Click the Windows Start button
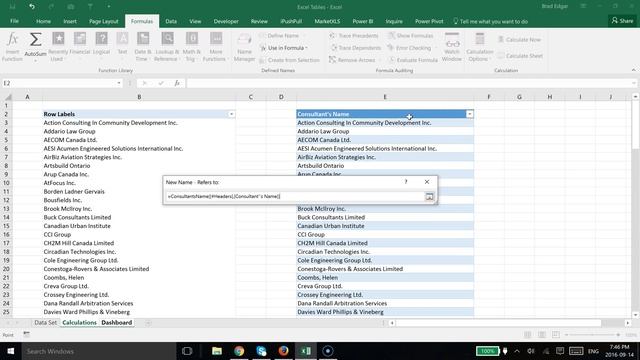 pos(11,351)
